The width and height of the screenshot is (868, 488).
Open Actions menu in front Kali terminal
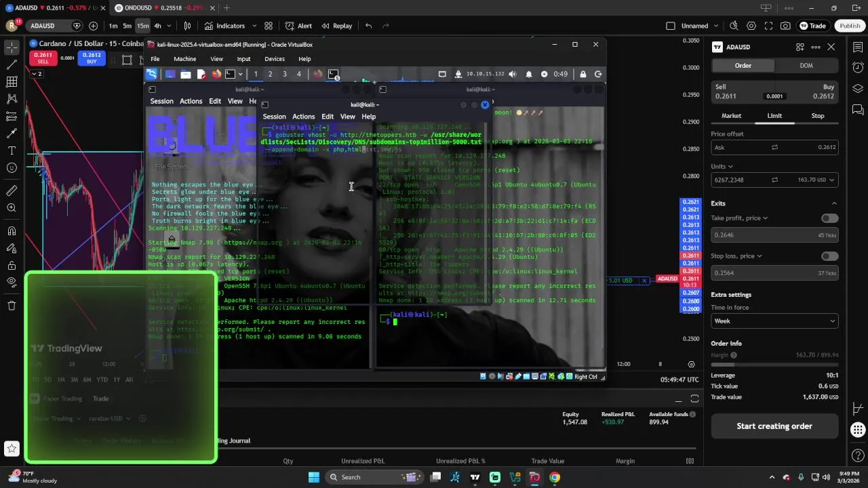pyautogui.click(x=303, y=117)
